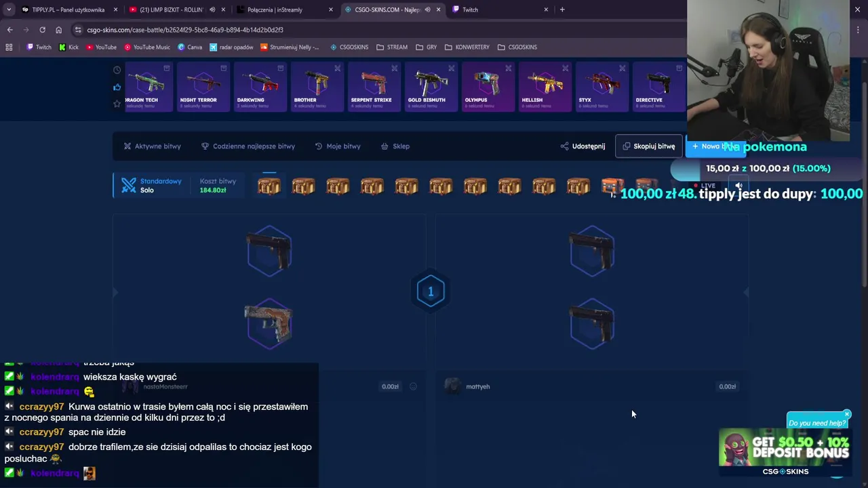Switch to the Połączenia inStreamly tab

click(x=275, y=9)
